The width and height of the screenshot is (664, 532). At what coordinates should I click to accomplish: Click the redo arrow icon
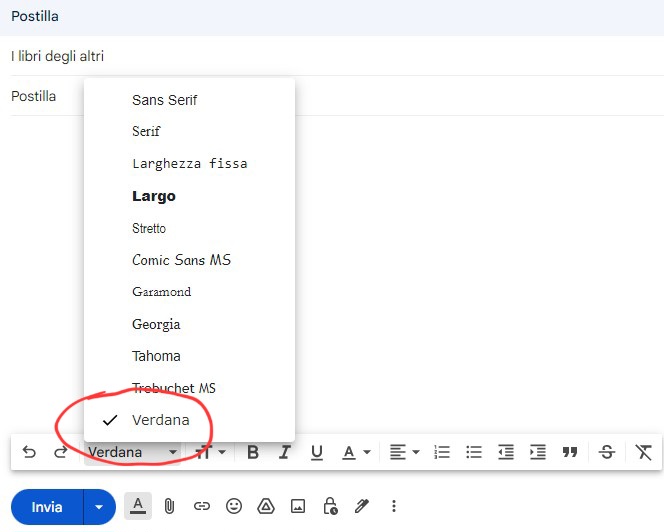(x=60, y=453)
